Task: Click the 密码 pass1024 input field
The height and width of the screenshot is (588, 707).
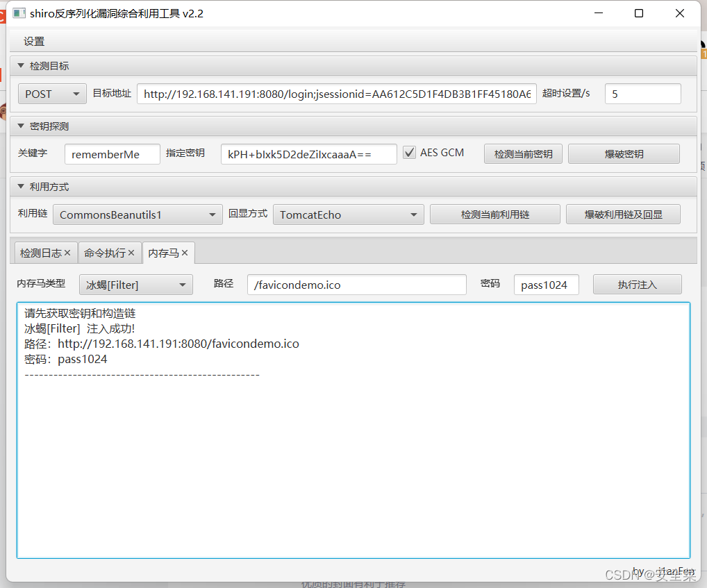Action: tap(547, 285)
